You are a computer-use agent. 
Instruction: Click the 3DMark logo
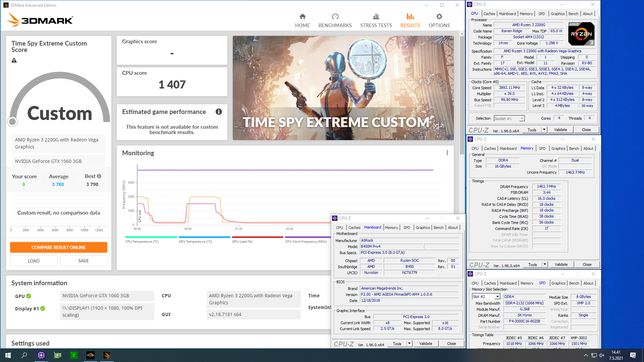pyautogui.click(x=40, y=20)
